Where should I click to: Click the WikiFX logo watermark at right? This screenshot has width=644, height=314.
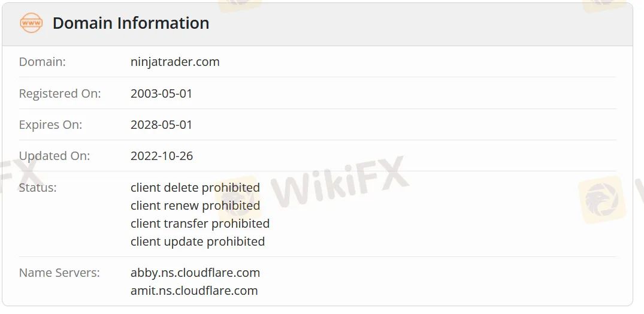tap(602, 200)
